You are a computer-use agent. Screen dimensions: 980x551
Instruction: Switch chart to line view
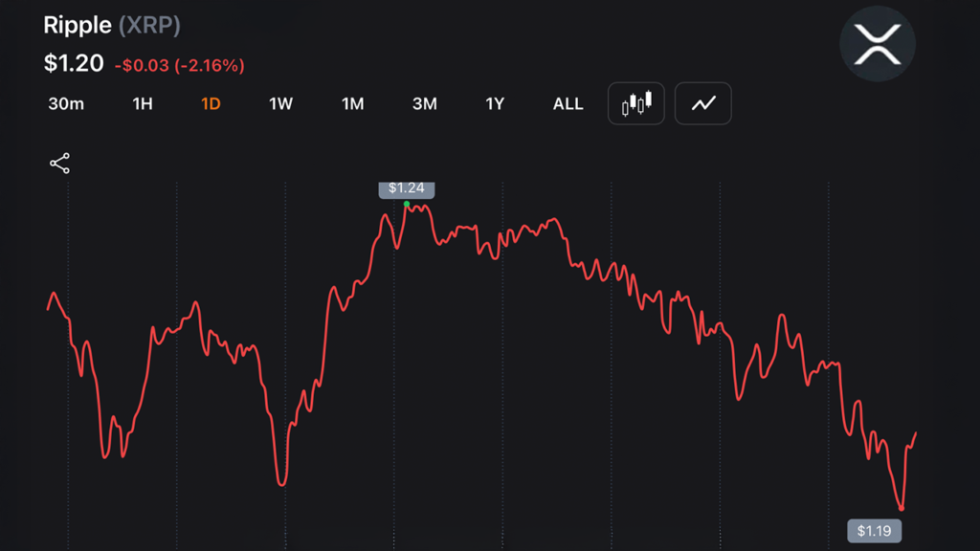[703, 103]
